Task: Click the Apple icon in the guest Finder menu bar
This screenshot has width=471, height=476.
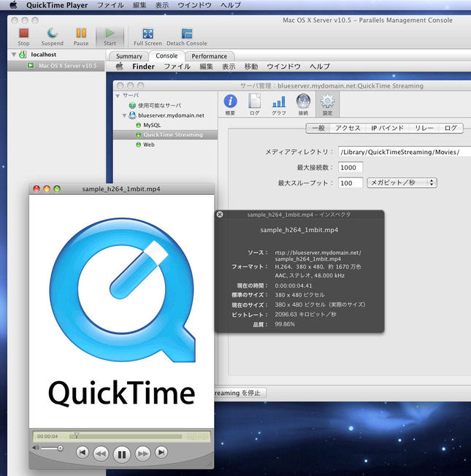Action: 120,66
